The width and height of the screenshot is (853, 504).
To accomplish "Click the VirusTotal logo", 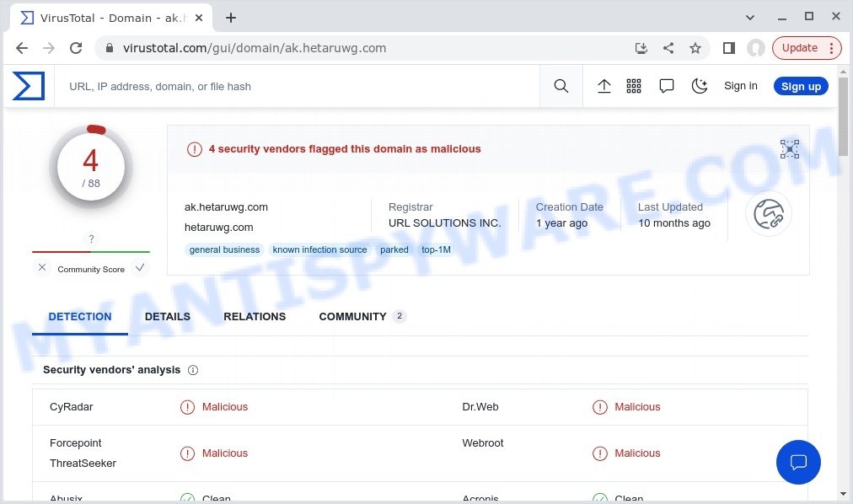I will pyautogui.click(x=29, y=86).
